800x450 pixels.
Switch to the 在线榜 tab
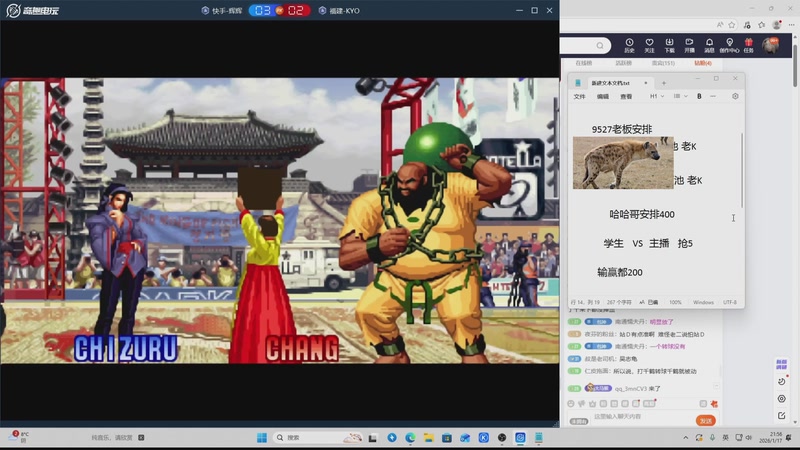pos(584,63)
